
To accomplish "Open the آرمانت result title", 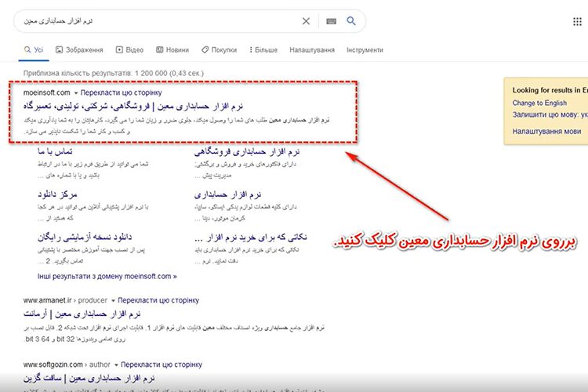I will (x=82, y=314).
